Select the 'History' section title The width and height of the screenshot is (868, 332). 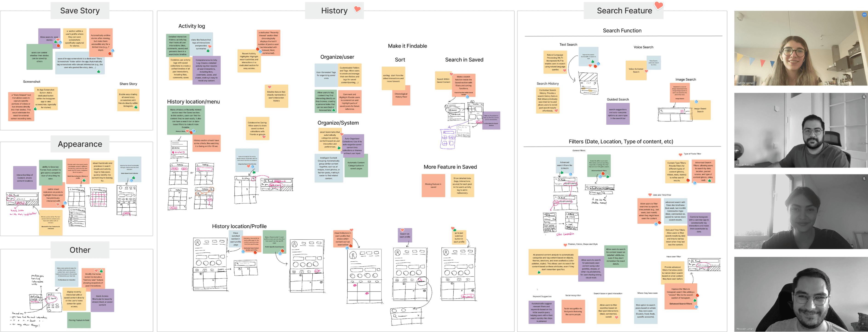coord(334,11)
